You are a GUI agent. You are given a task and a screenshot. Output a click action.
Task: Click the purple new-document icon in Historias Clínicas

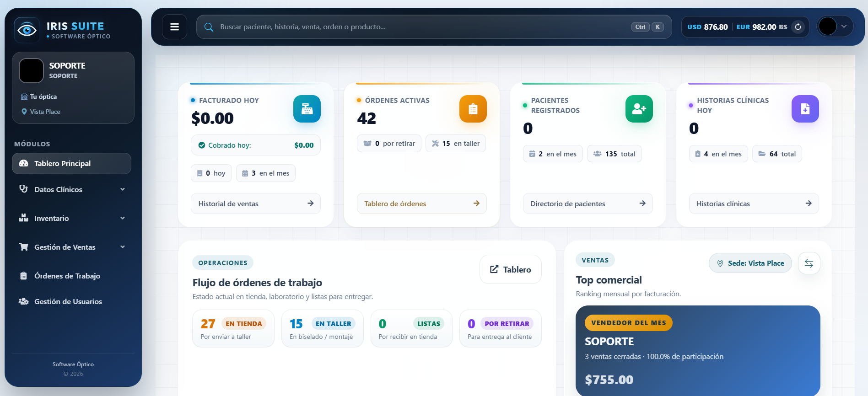(805, 109)
